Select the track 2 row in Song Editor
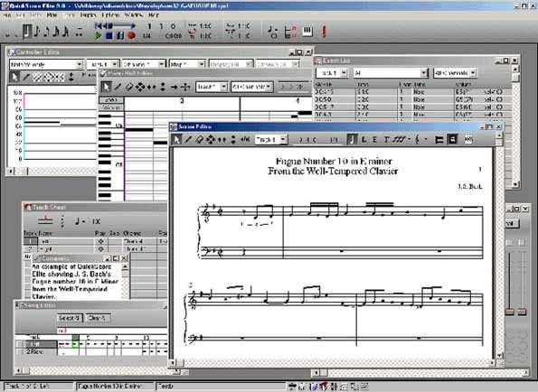The width and height of the screenshot is (538, 392). pyautogui.click(x=36, y=351)
